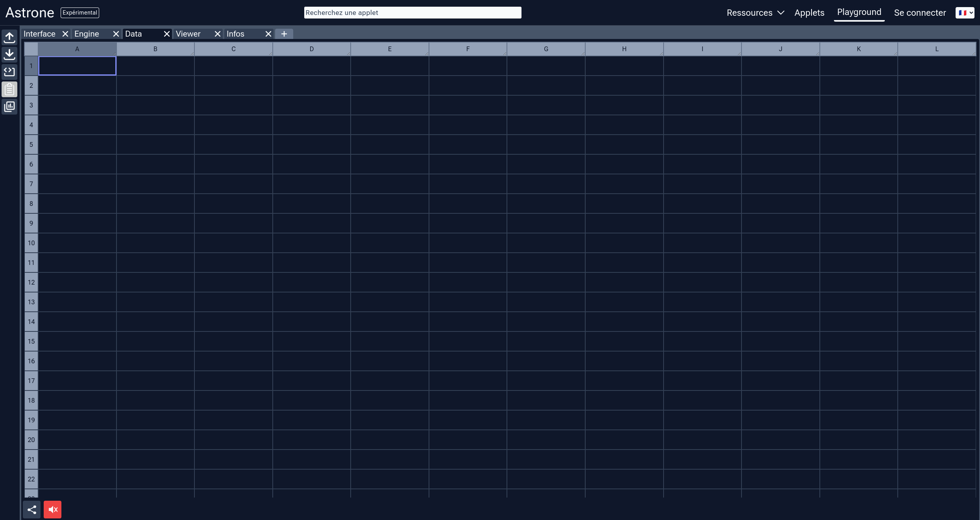This screenshot has width=980, height=520.
Task: Click Playground navigation item
Action: click(859, 12)
